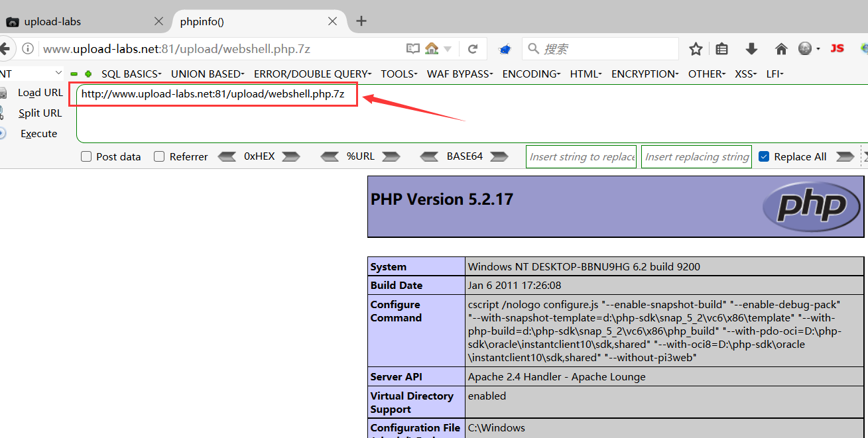
Task: Click the right arrow beside %URL
Action: [391, 156]
